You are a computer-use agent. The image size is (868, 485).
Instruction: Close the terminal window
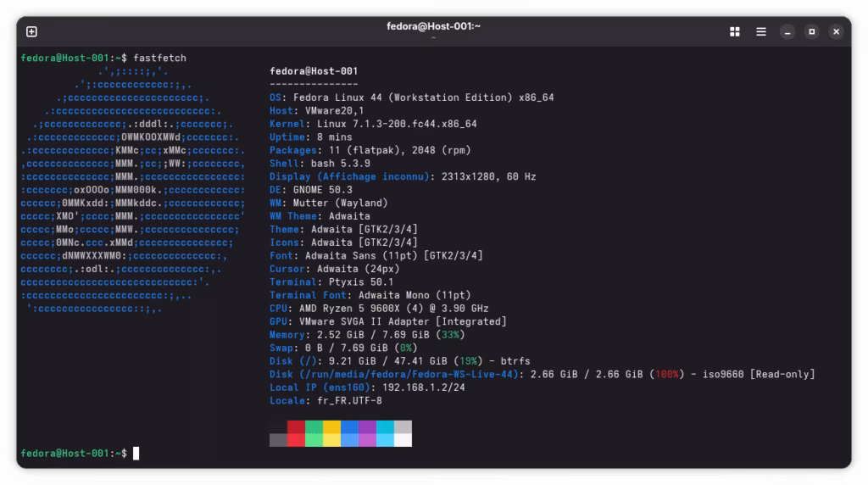836,31
